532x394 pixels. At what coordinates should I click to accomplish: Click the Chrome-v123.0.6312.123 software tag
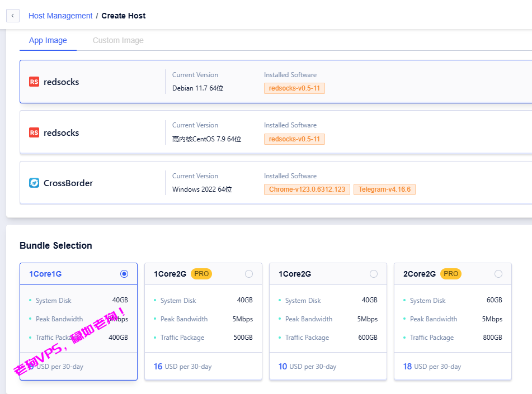[307, 189]
